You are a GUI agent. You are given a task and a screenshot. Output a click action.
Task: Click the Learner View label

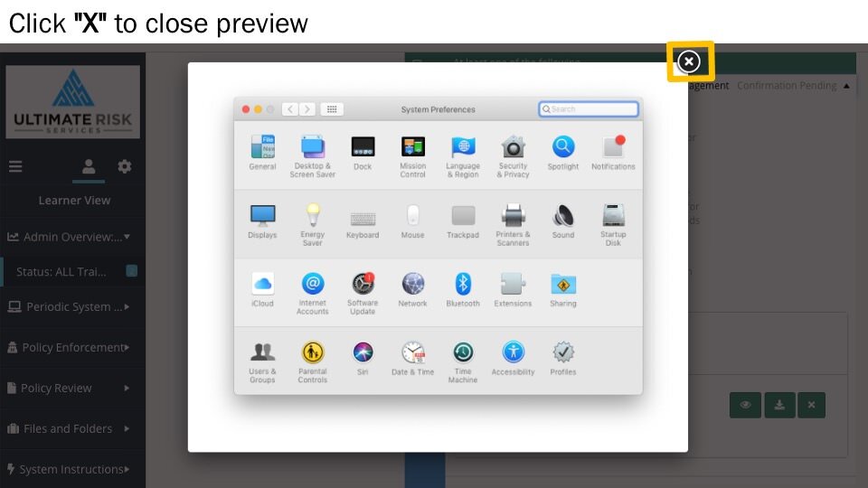pos(74,201)
